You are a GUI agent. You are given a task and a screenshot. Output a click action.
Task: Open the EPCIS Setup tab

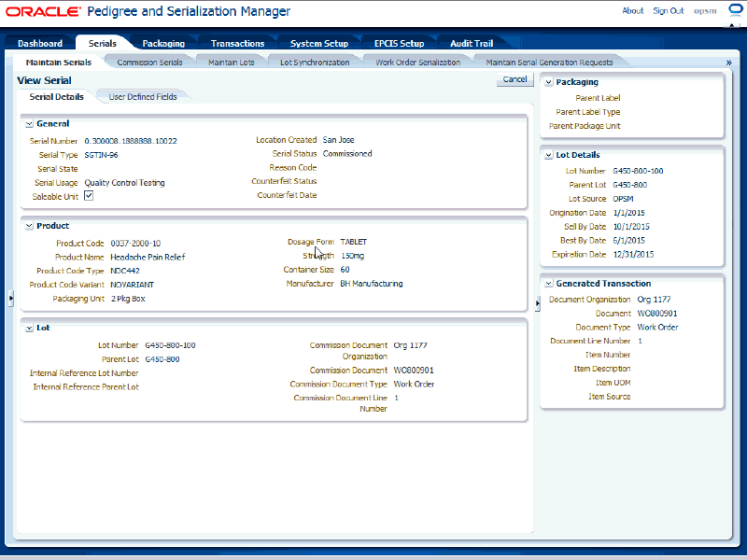point(400,43)
